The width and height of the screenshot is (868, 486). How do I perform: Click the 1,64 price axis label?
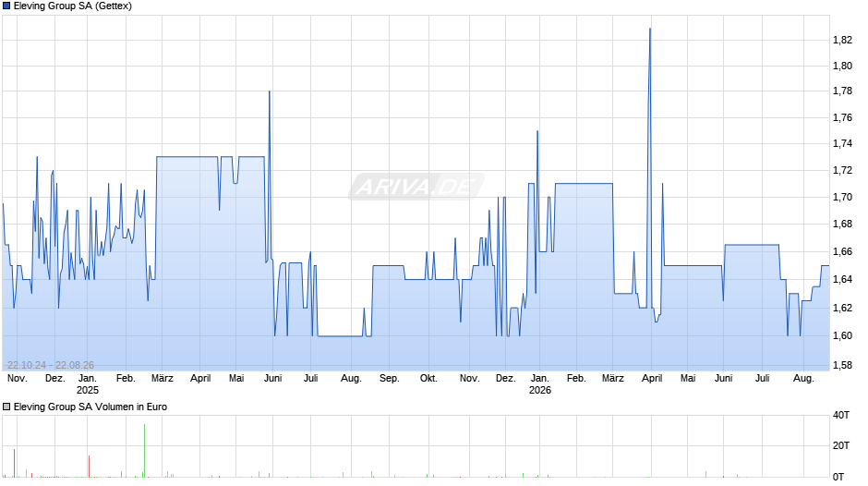coord(842,279)
